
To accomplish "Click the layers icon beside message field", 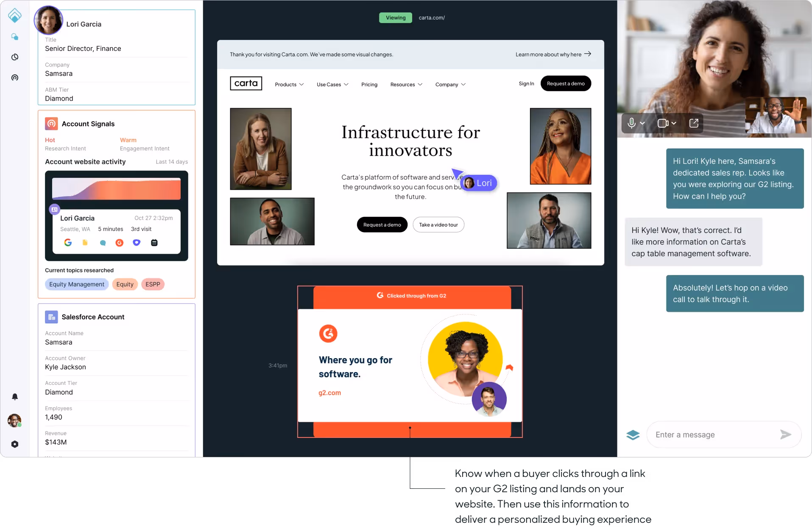I will pyautogui.click(x=633, y=434).
